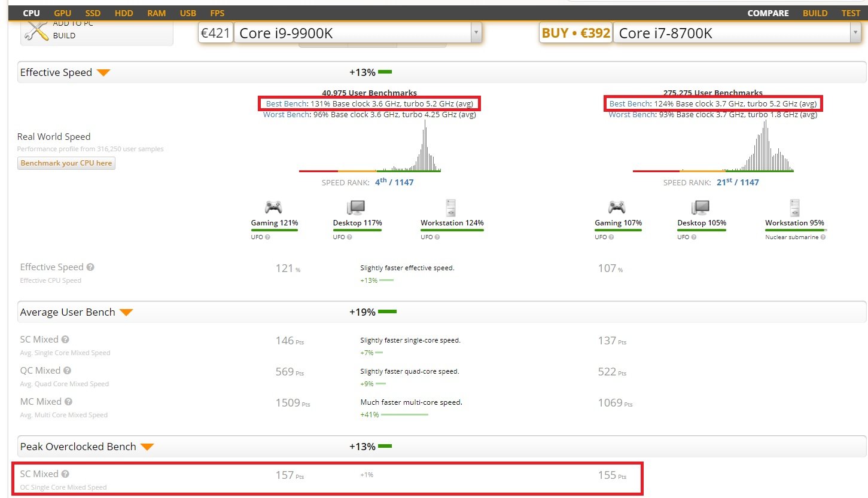
Task: Open speed rank 4th / 1147 link
Action: pyautogui.click(x=394, y=182)
